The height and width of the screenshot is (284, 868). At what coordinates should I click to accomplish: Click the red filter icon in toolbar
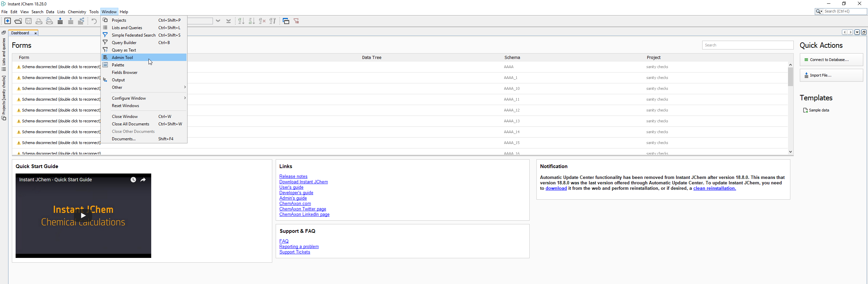pos(296,21)
